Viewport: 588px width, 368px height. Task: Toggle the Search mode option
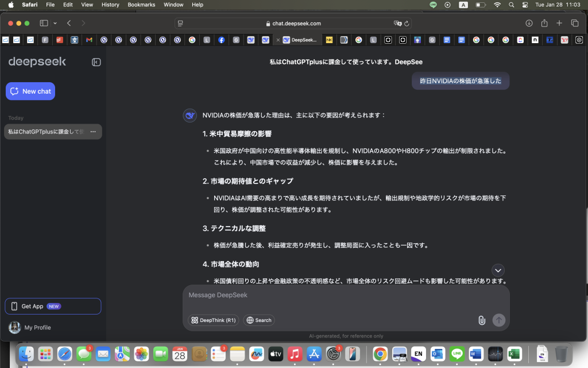click(258, 320)
